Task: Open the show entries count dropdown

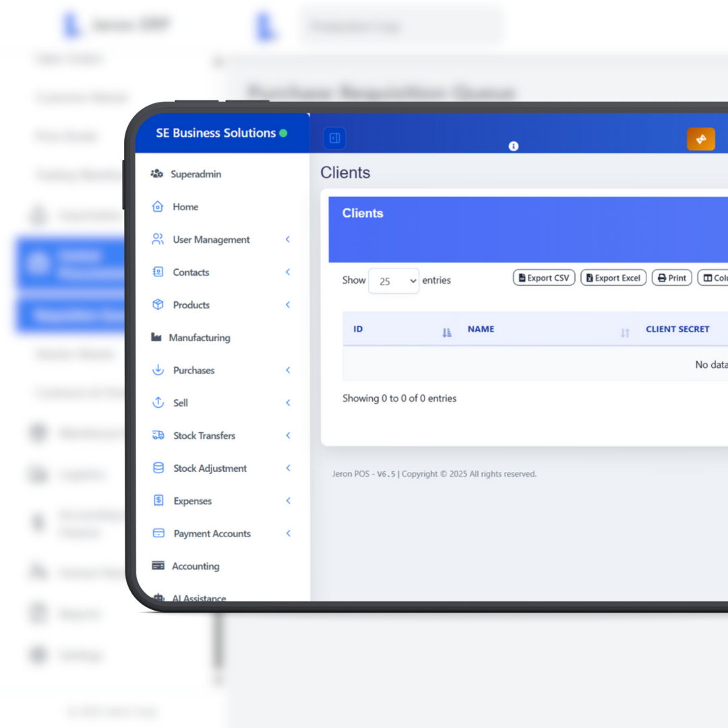Action: coord(394,281)
